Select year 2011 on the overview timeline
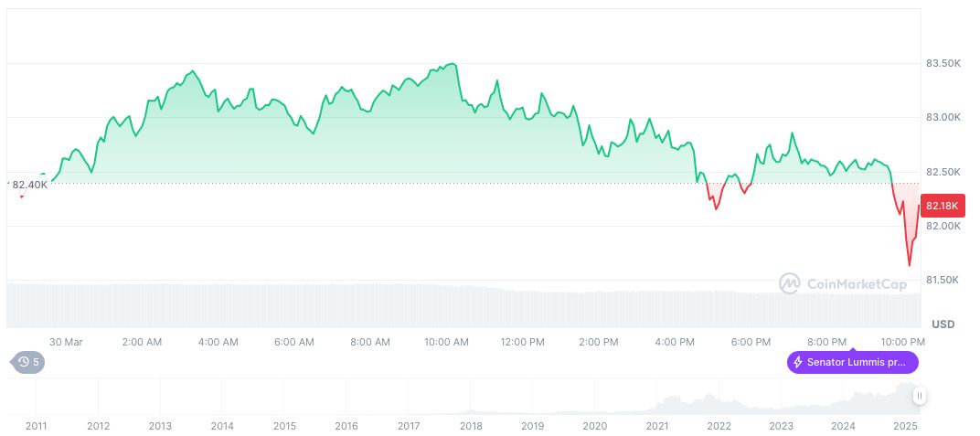Image resolution: width=980 pixels, height=436 pixels. coord(37,426)
